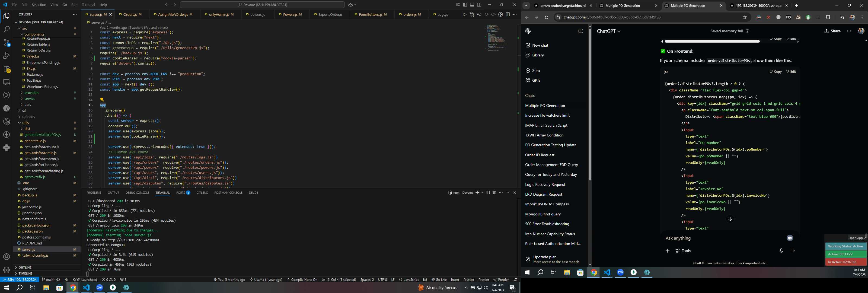This screenshot has width=868, height=293.
Task: Collapse the src folder
Action: [24, 28]
